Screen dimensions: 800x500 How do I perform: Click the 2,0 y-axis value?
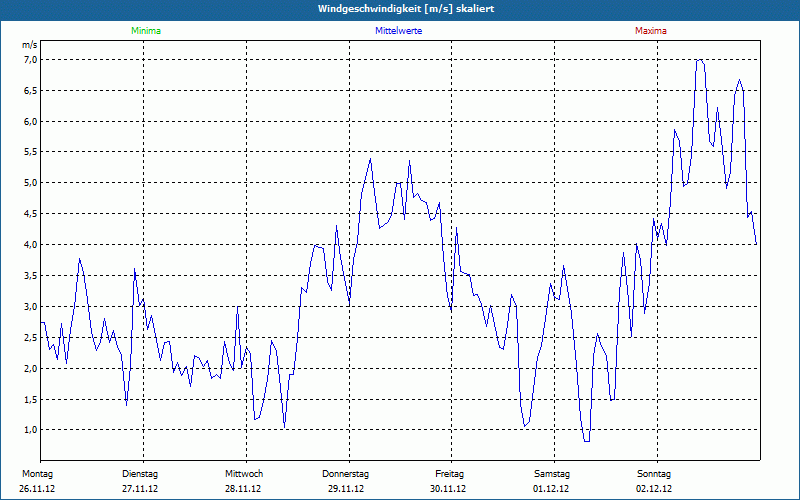[30, 368]
